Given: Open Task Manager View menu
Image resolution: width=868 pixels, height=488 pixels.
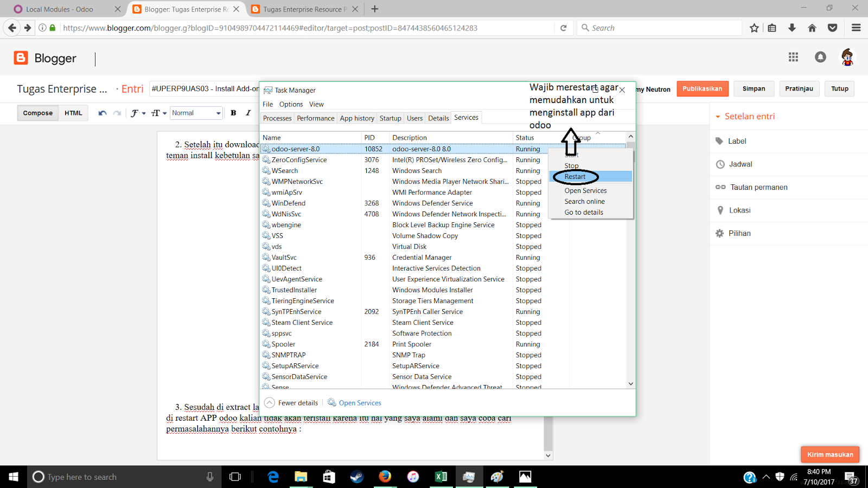Looking at the screenshot, I should [x=316, y=104].
